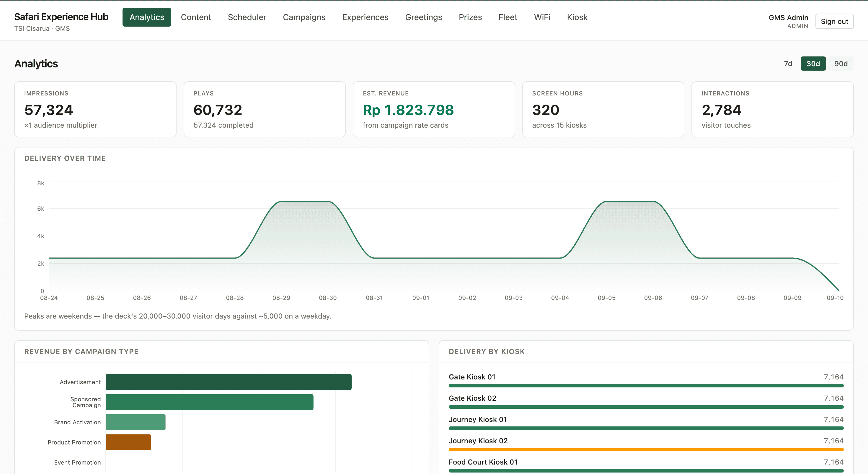Screen dimensions: 868x474
Task: Click the Food Court Kiosk 01 label
Action: [483, 462]
